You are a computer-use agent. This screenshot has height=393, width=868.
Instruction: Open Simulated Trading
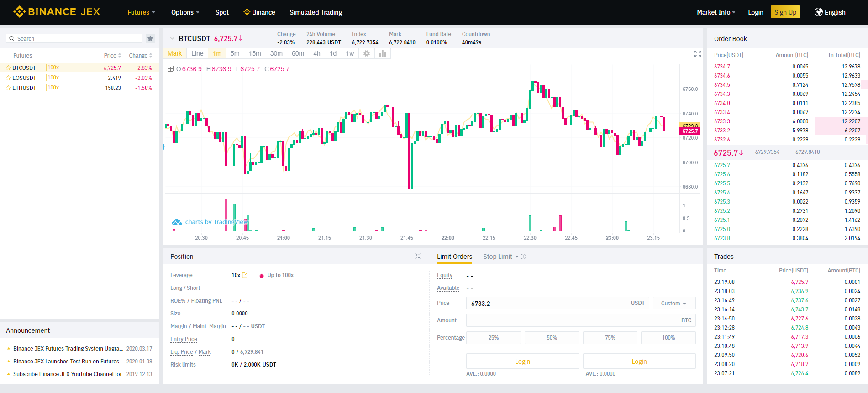[316, 12]
